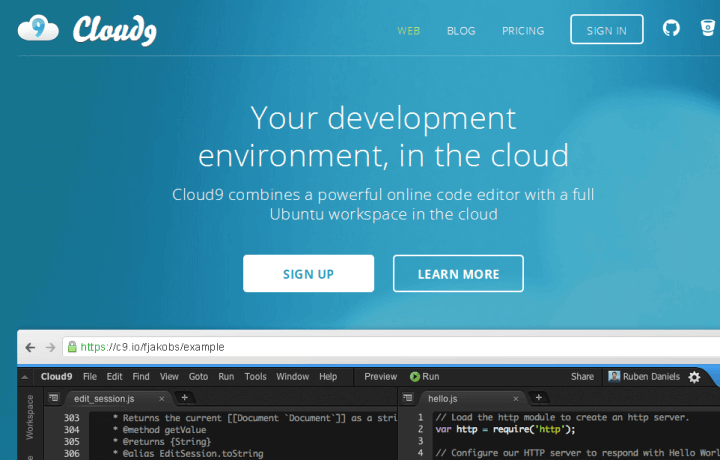Close the hello.js tab
Image resolution: width=720 pixels, height=460 pixels.
click(x=516, y=399)
